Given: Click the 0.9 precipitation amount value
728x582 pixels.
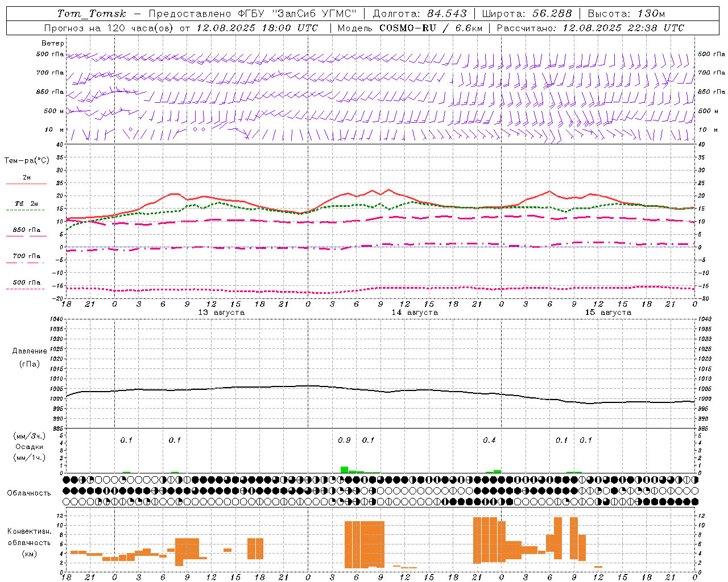Looking at the screenshot, I should (344, 440).
